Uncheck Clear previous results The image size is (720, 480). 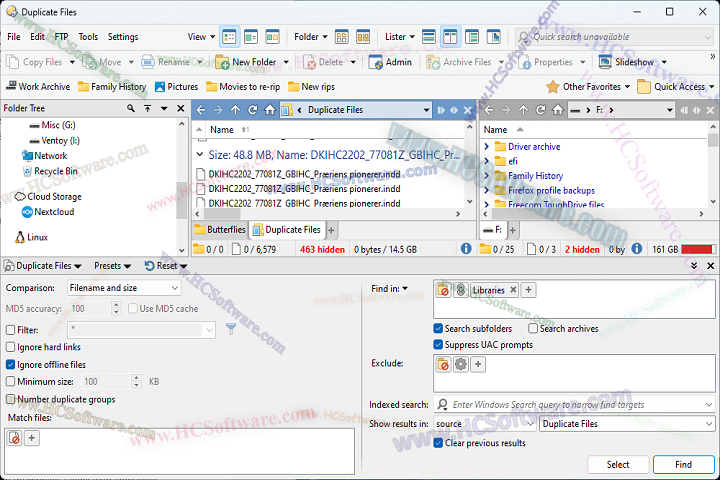[x=438, y=443]
